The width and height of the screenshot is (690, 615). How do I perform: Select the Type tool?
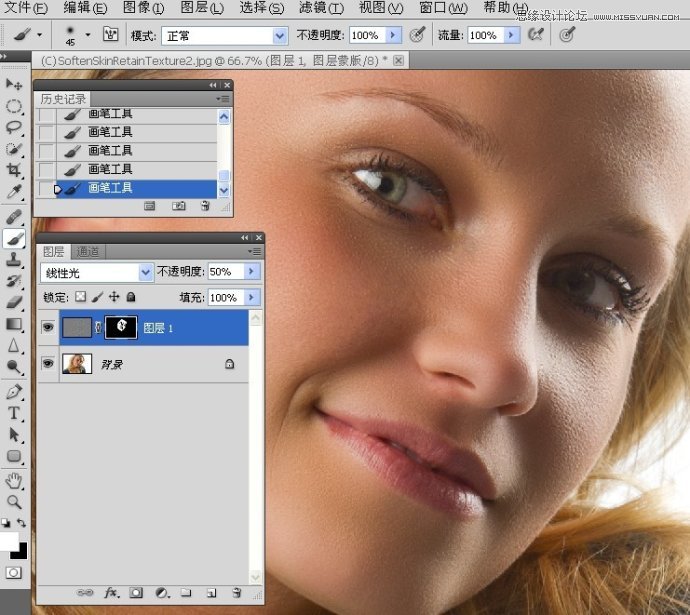(x=14, y=413)
